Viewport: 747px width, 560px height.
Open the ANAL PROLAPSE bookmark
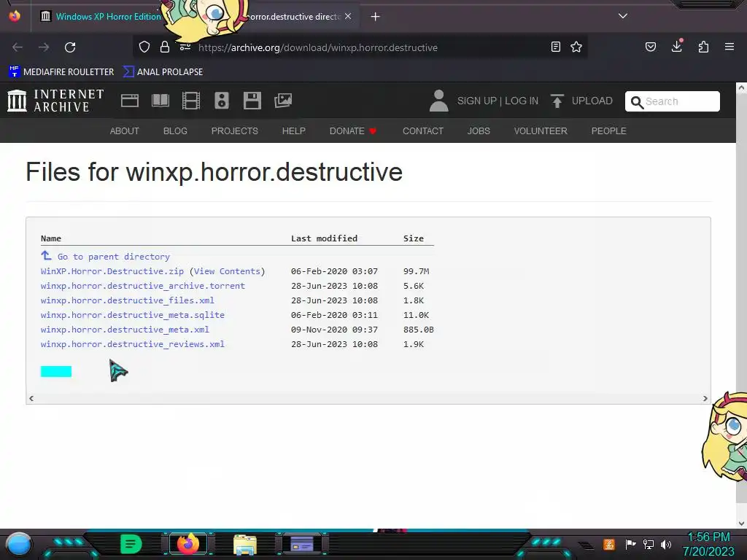(x=163, y=71)
